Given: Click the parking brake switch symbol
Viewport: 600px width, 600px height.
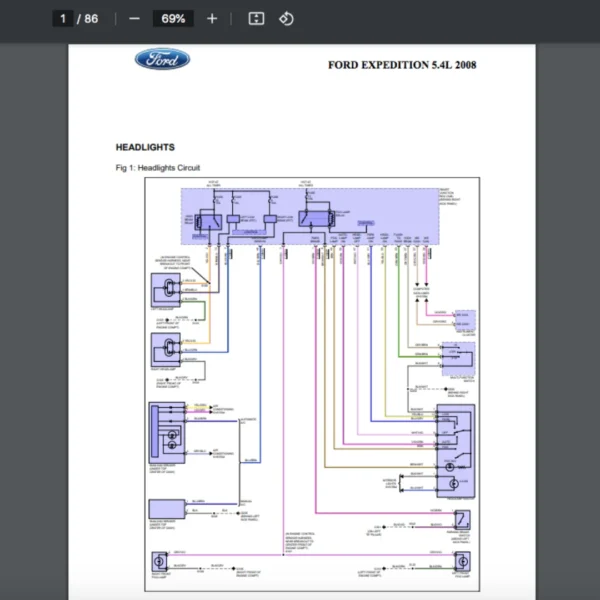Looking at the screenshot, I should pos(462,520).
